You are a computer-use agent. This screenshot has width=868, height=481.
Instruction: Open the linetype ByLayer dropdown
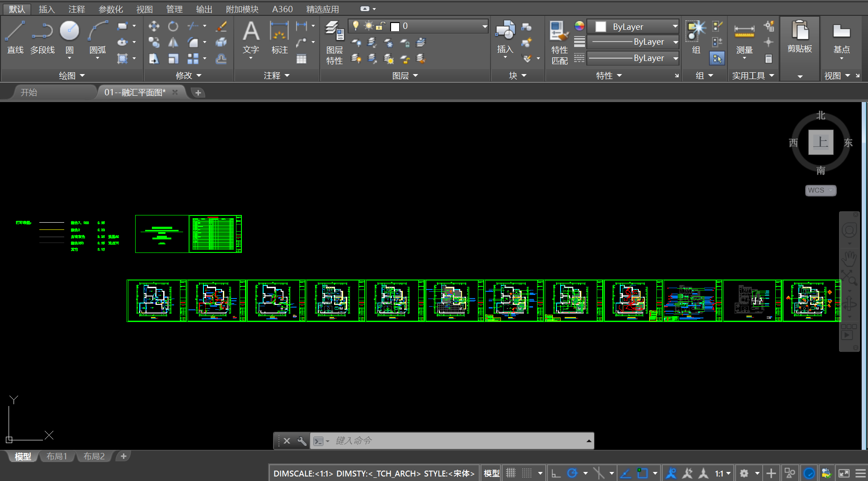(675, 58)
